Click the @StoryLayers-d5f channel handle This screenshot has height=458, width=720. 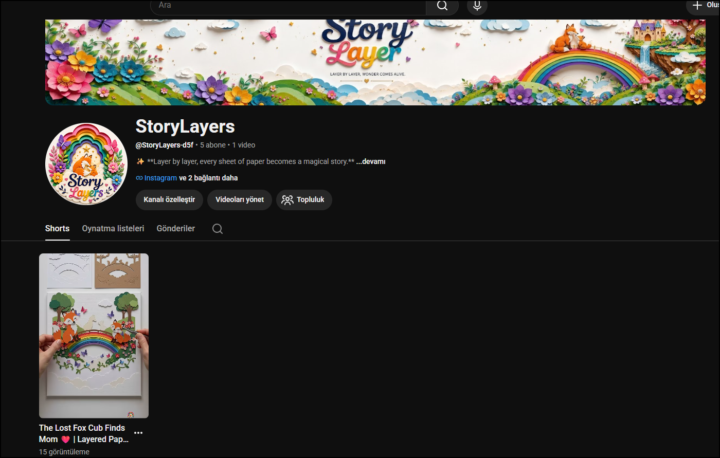pyautogui.click(x=164, y=145)
